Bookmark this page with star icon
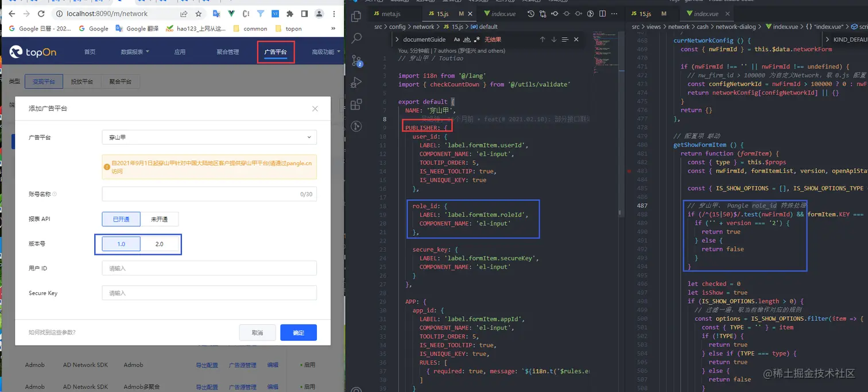 [x=198, y=14]
